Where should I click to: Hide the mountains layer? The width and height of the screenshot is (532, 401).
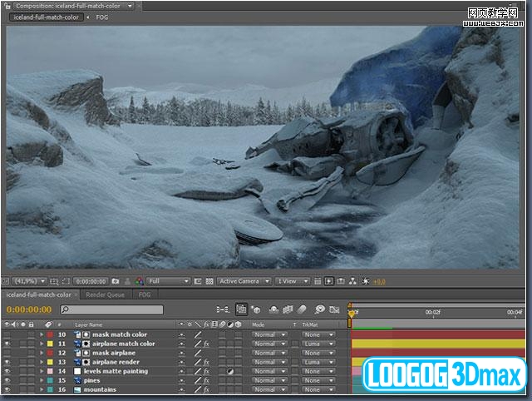pyautogui.click(x=7, y=389)
